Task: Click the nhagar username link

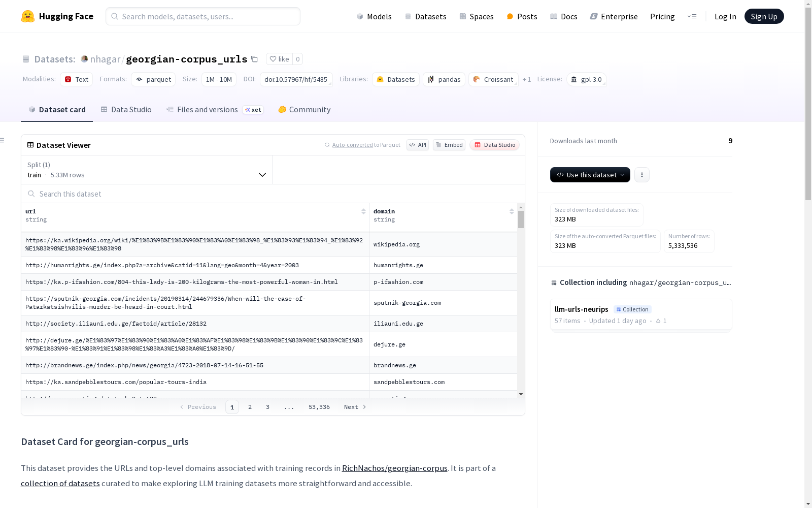Action: pos(105,59)
